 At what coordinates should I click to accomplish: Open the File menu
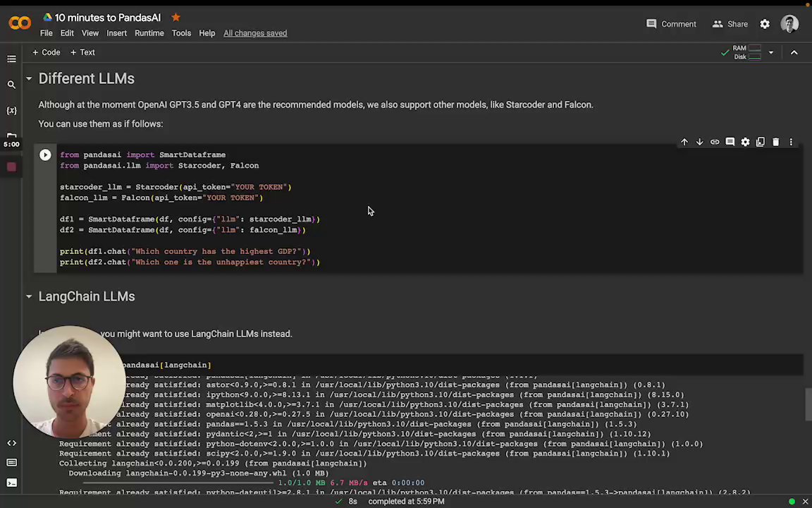pyautogui.click(x=46, y=33)
